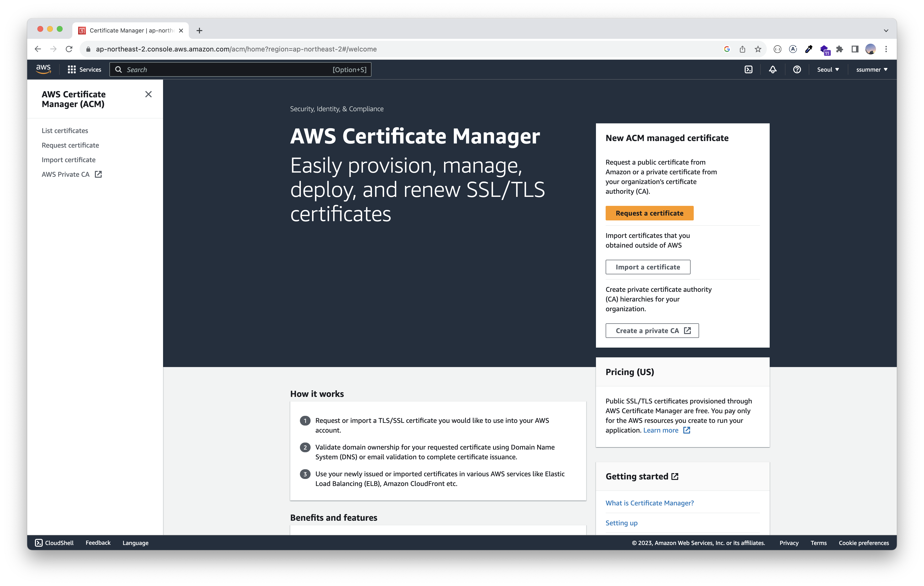Click the Import a certificate button
This screenshot has width=924, height=586.
pyautogui.click(x=648, y=267)
